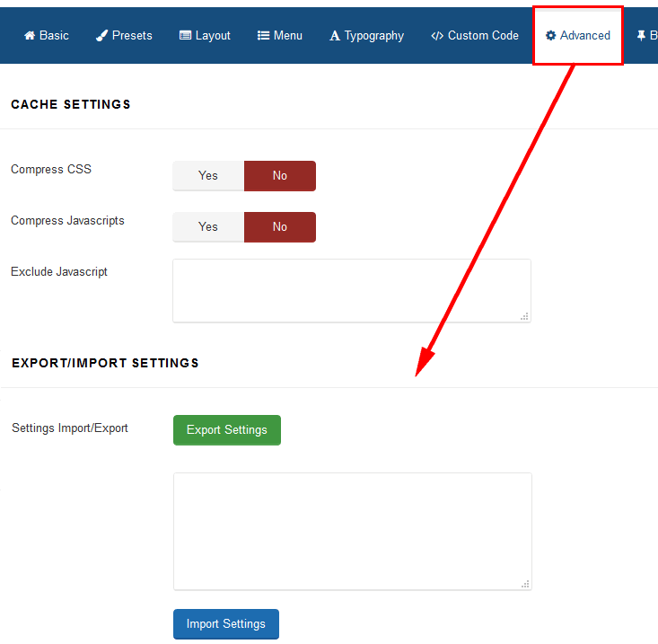The image size is (658, 644).
Task: Set Compress Javascripts to No
Action: 280,227
